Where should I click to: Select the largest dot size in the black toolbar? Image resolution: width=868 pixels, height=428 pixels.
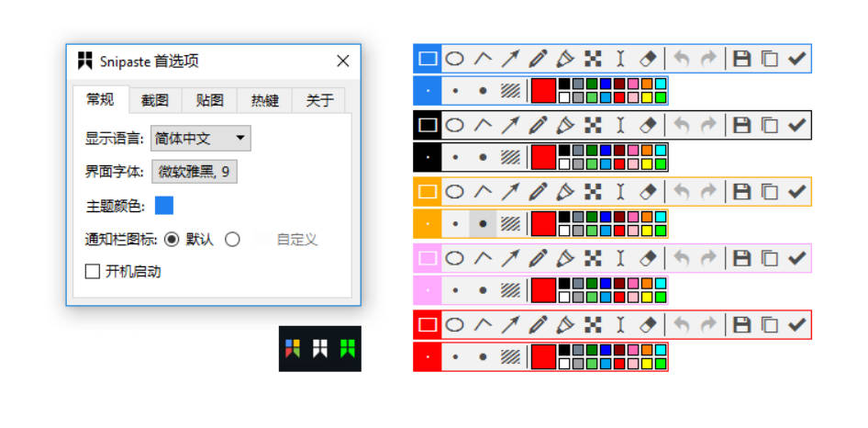[x=483, y=157]
